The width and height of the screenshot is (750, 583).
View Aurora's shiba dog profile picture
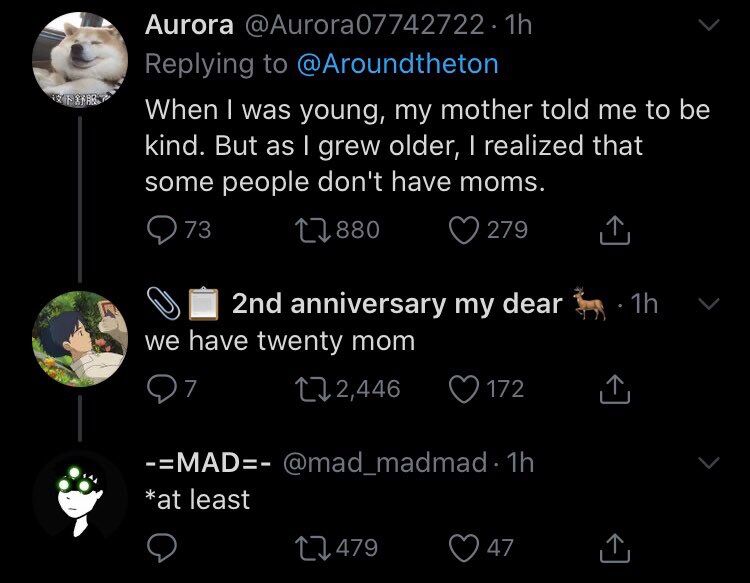point(80,60)
